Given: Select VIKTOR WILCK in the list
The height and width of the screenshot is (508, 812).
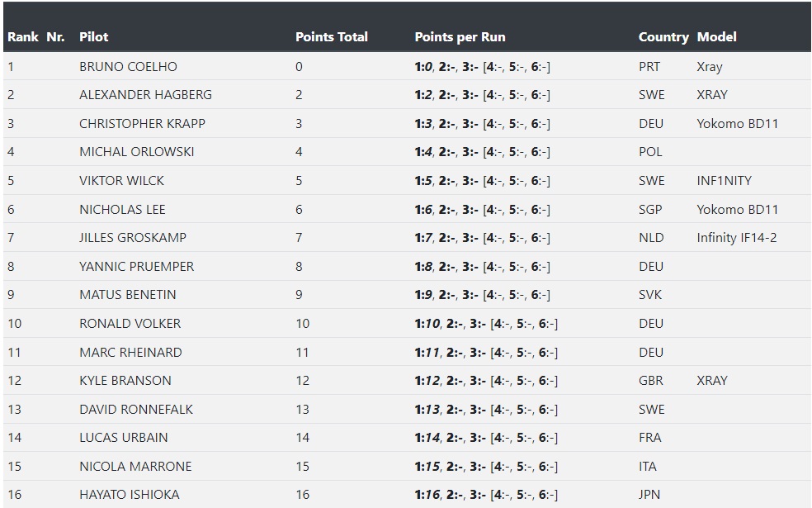Looking at the screenshot, I should tap(121, 180).
